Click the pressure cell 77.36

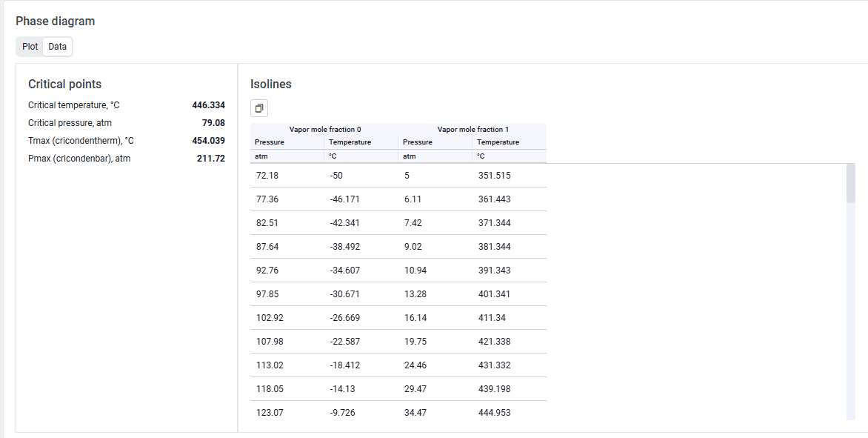click(287, 199)
